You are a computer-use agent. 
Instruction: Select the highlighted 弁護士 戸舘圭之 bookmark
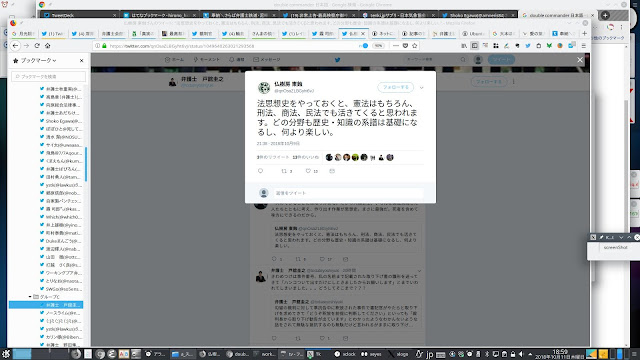pos(46,305)
